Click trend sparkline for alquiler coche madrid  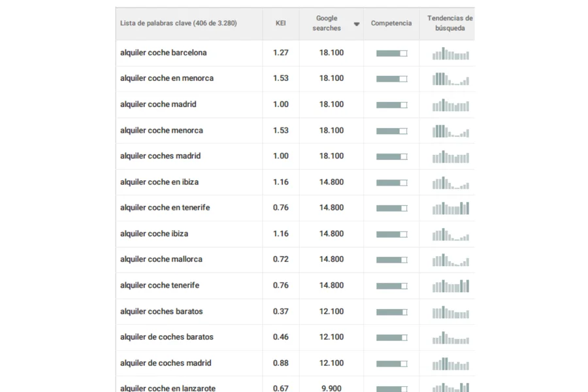[450, 105]
